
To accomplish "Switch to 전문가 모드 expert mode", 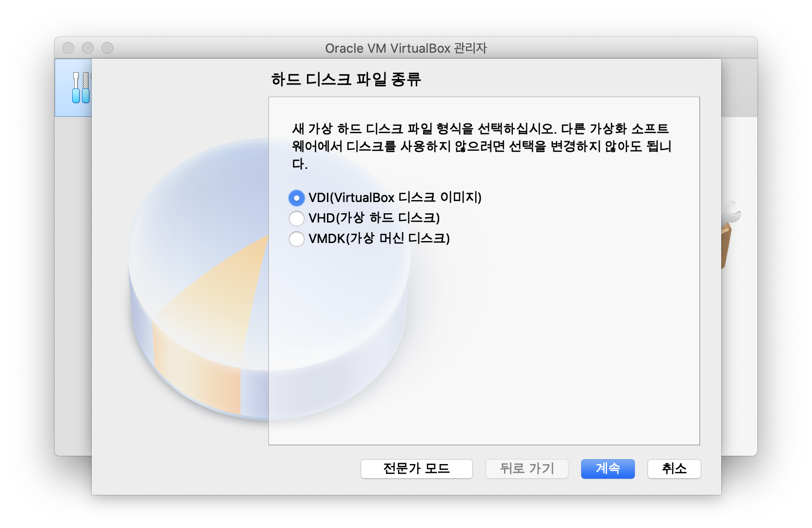I will pyautogui.click(x=417, y=469).
